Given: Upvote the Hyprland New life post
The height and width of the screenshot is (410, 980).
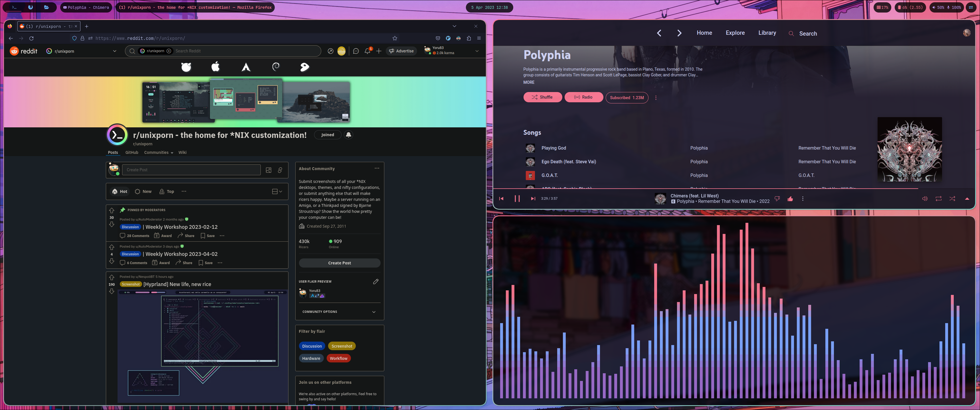Looking at the screenshot, I should [112, 278].
